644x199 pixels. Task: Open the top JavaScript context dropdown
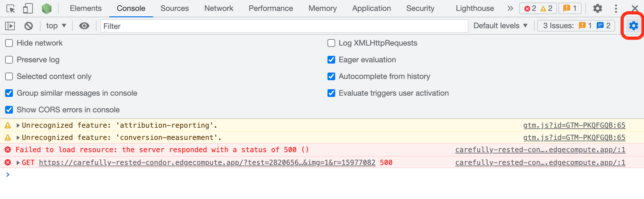tap(56, 26)
